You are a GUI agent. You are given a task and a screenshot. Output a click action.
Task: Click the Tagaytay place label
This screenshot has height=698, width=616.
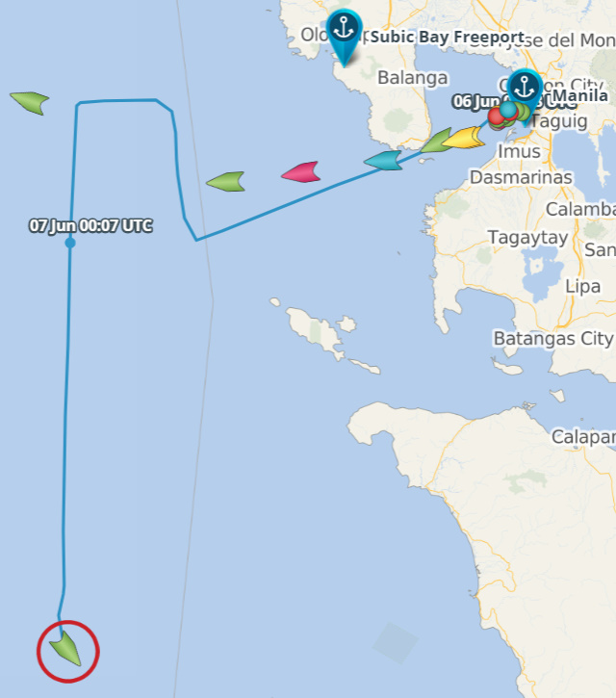pos(528,238)
